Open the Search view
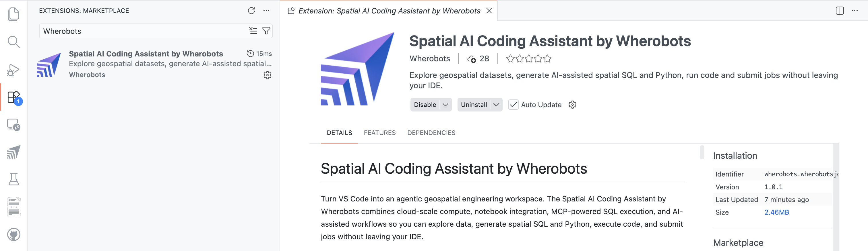The width and height of the screenshot is (868, 251). (x=13, y=42)
